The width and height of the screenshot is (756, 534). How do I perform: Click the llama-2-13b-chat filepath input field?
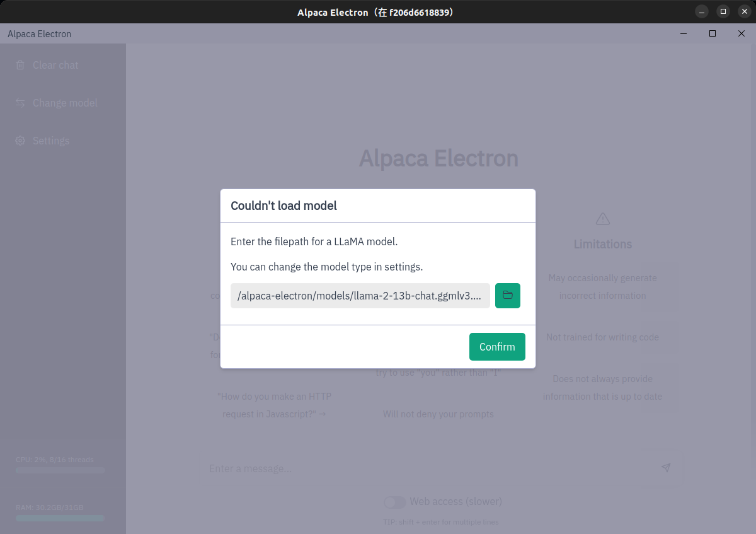[x=360, y=295]
